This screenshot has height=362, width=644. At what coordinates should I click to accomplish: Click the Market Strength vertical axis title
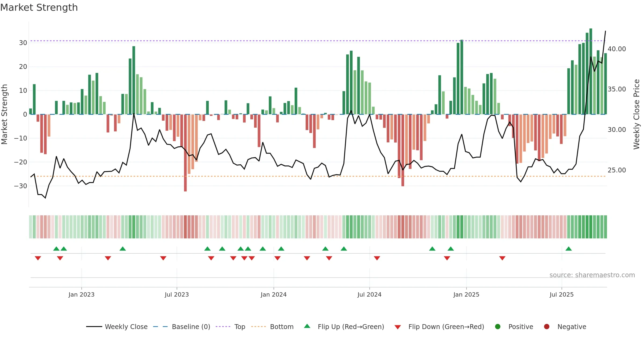4,114
